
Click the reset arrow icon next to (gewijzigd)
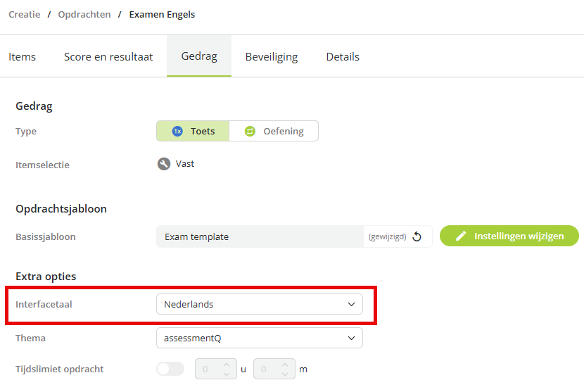click(x=417, y=236)
